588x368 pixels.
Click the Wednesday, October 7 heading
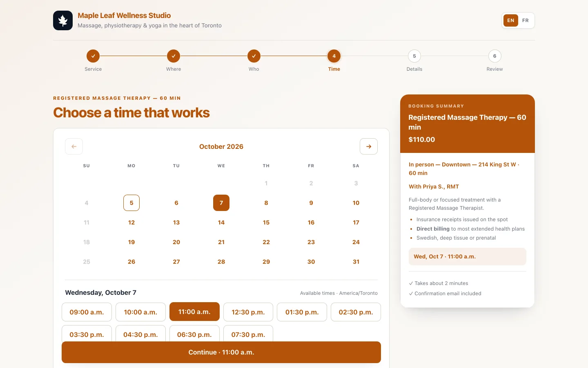pyautogui.click(x=101, y=292)
